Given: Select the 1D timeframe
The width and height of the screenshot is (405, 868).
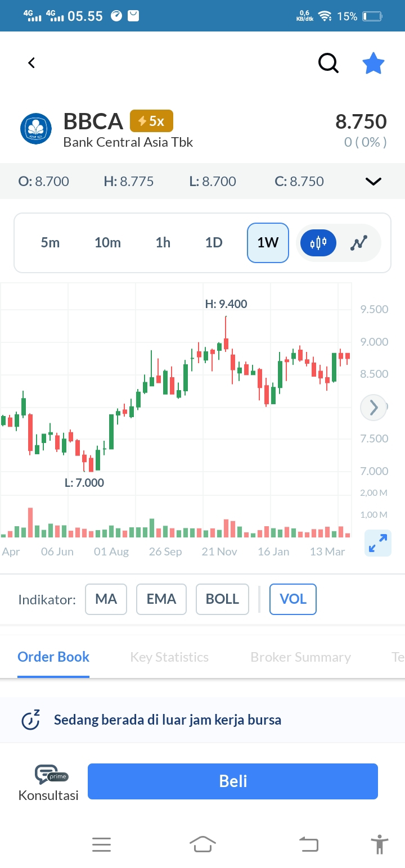Looking at the screenshot, I should coord(214,243).
